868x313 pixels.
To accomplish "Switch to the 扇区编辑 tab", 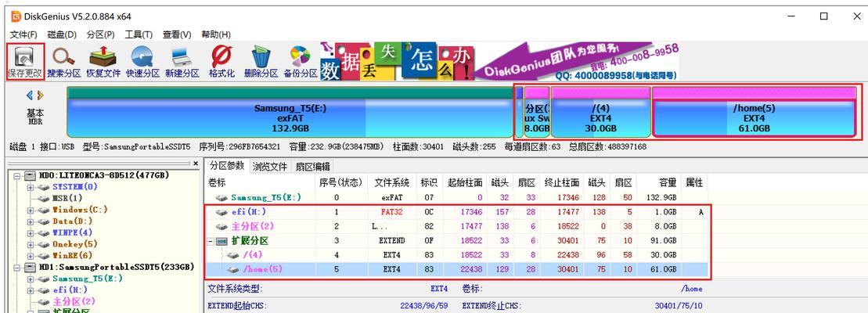I will point(312,167).
